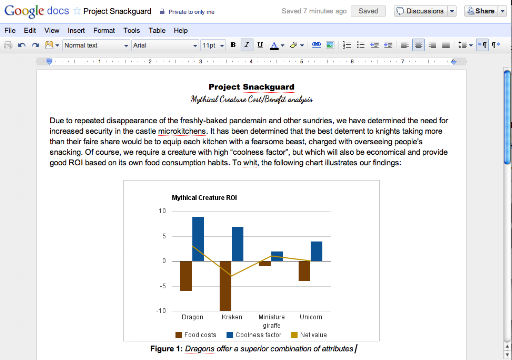The height and width of the screenshot is (360, 512).
Task: Toggle italic formatting off
Action: pyautogui.click(x=247, y=45)
